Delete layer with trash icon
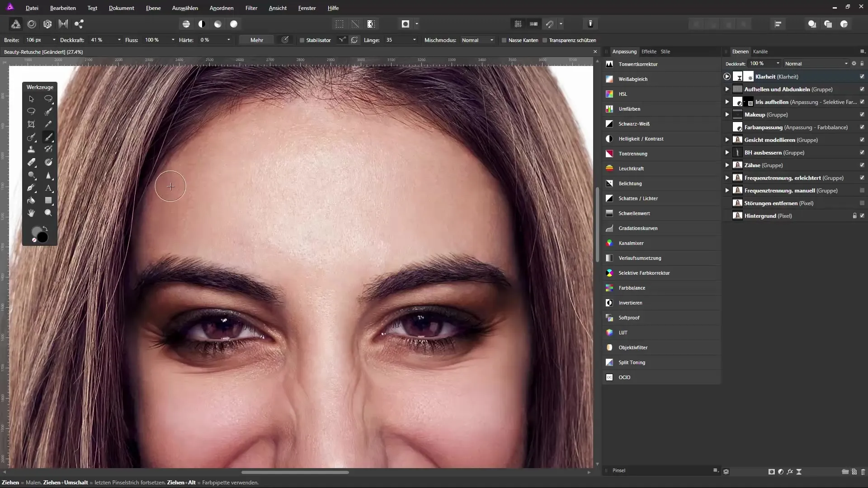The image size is (868, 488). coord(863,471)
